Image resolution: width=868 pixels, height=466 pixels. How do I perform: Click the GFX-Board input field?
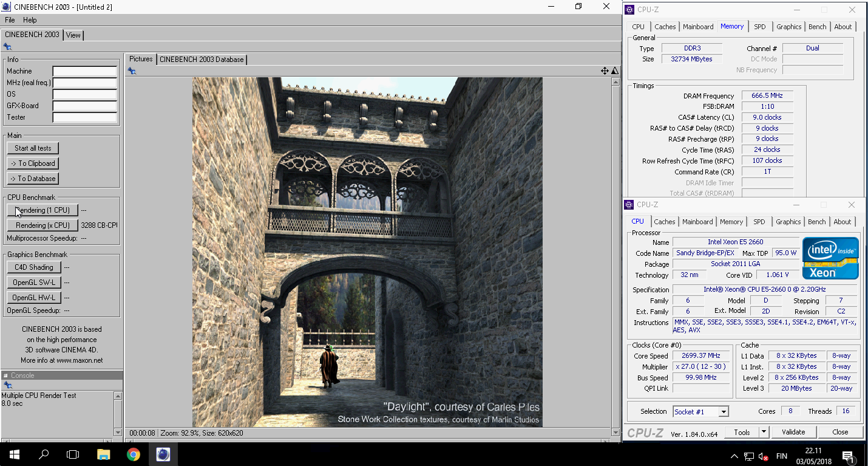[85, 106]
